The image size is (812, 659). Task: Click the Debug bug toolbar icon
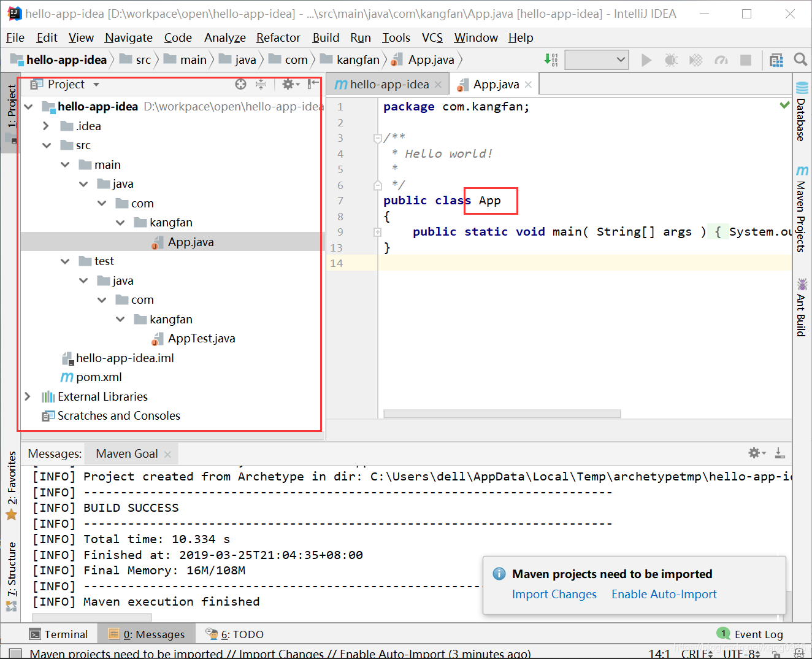pos(671,60)
